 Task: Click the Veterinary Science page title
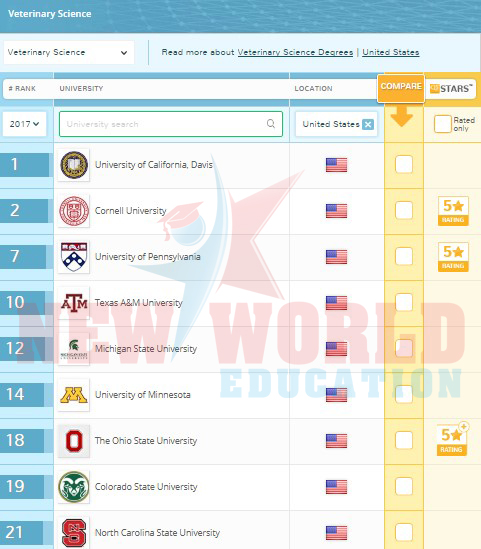(x=50, y=14)
